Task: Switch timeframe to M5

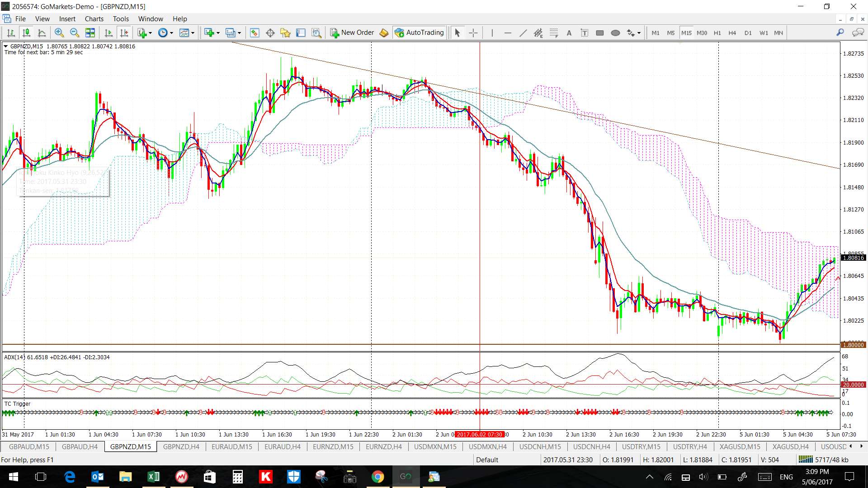Action: (x=671, y=33)
